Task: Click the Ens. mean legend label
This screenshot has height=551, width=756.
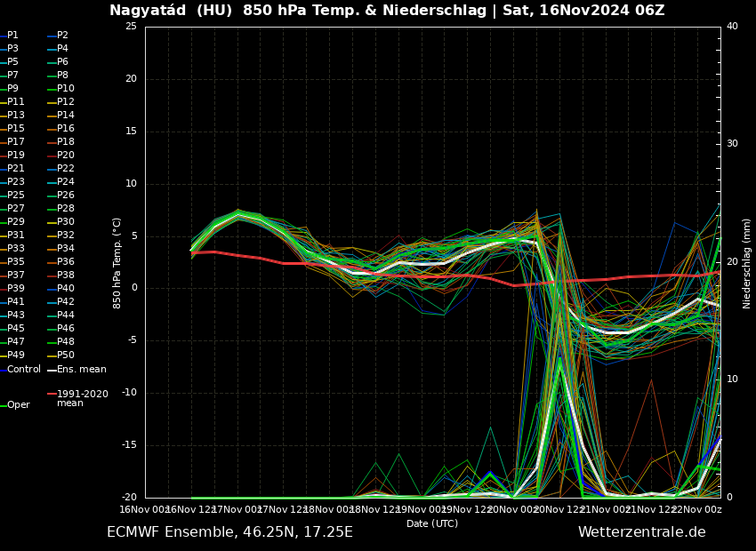Action: (x=81, y=369)
